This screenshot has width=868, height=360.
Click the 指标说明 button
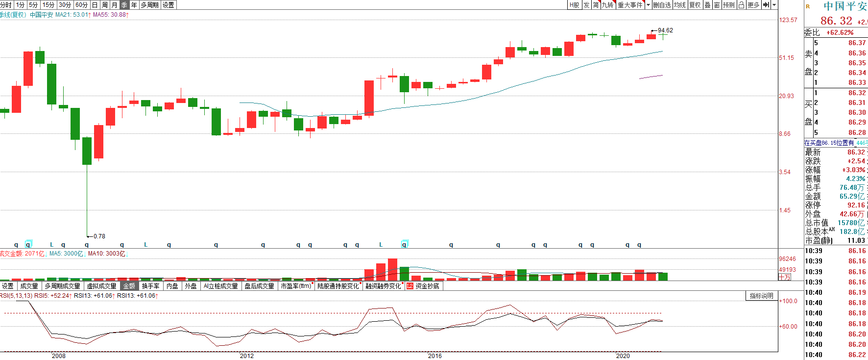click(x=761, y=296)
